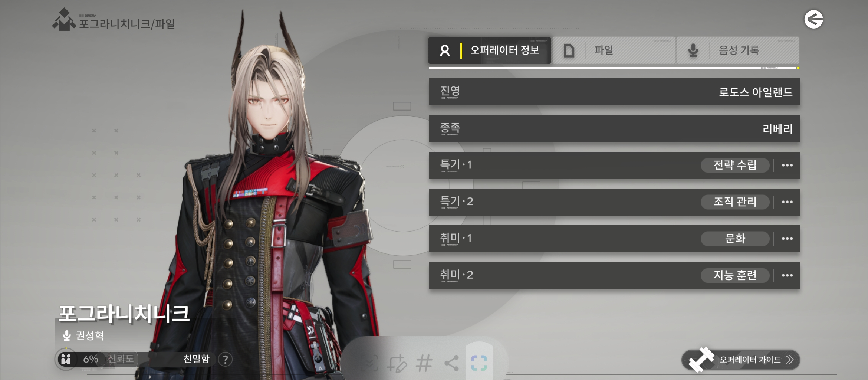868x380 pixels.
Task: Open the 오퍼레이터 가이드 button
Action: [x=741, y=360]
